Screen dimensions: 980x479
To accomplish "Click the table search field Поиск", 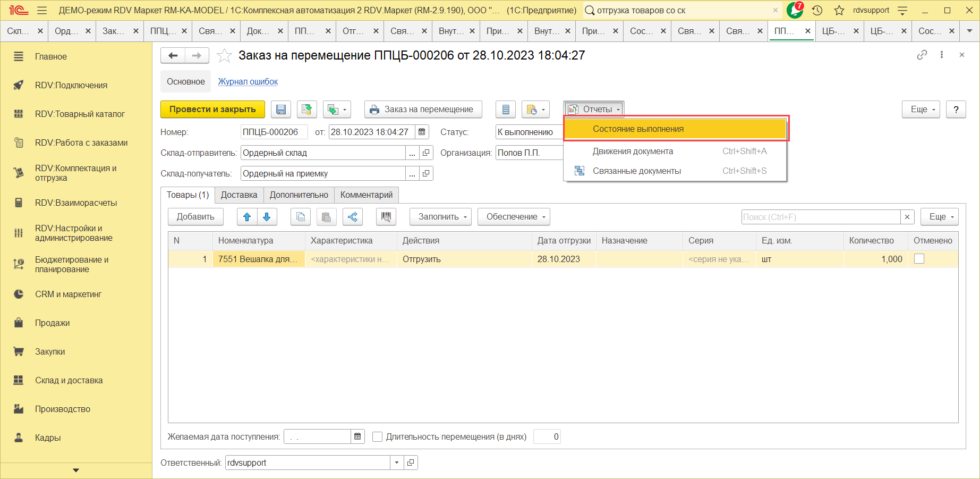I will (820, 217).
